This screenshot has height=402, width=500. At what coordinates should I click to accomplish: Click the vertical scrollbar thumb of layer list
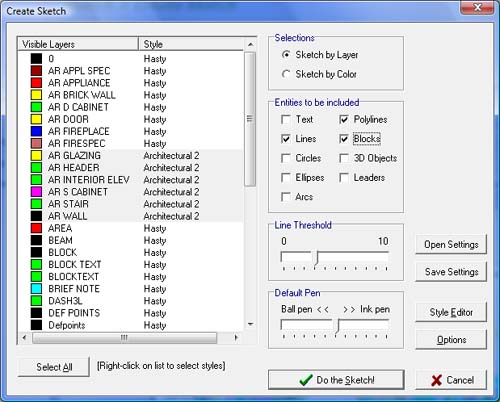click(250, 119)
